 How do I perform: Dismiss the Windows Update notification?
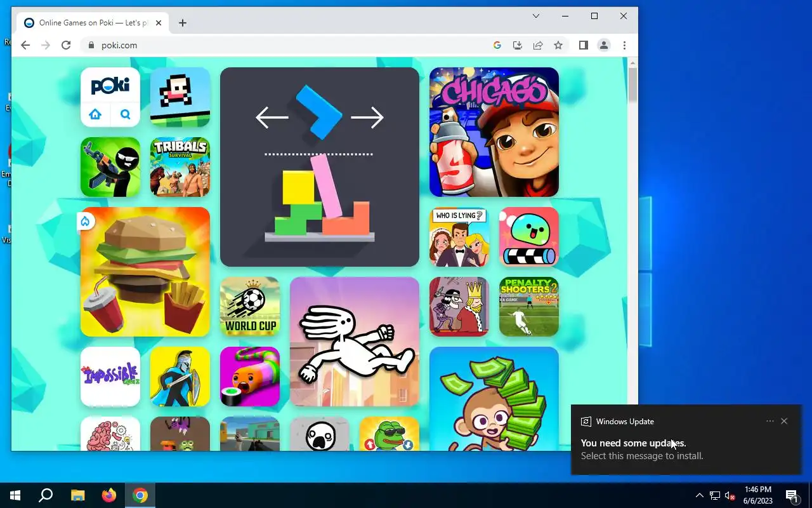[x=784, y=421]
